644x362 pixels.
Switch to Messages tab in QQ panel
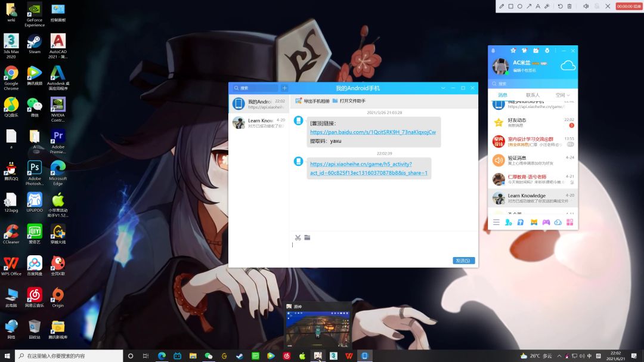point(503,95)
